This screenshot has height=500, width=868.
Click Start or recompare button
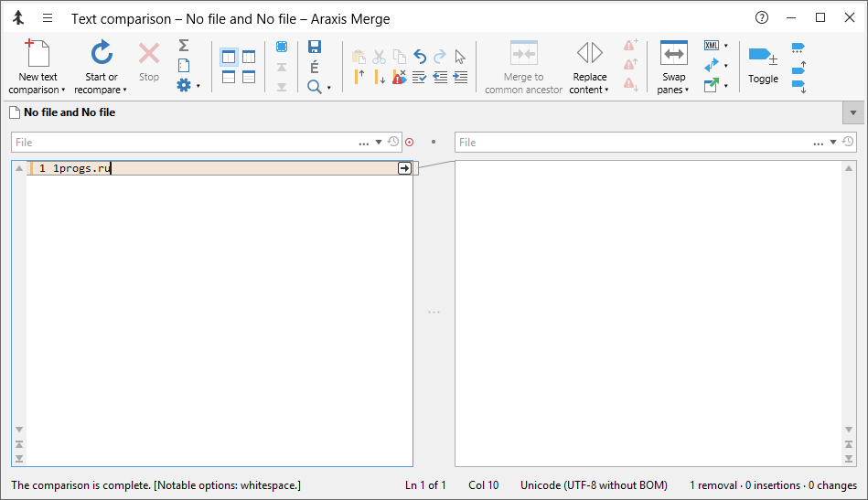click(x=101, y=67)
